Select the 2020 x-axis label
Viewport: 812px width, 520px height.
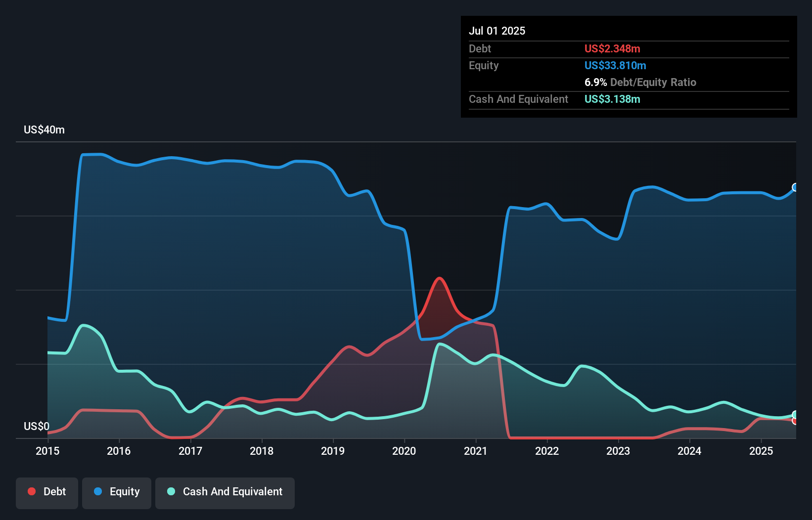pyautogui.click(x=404, y=451)
